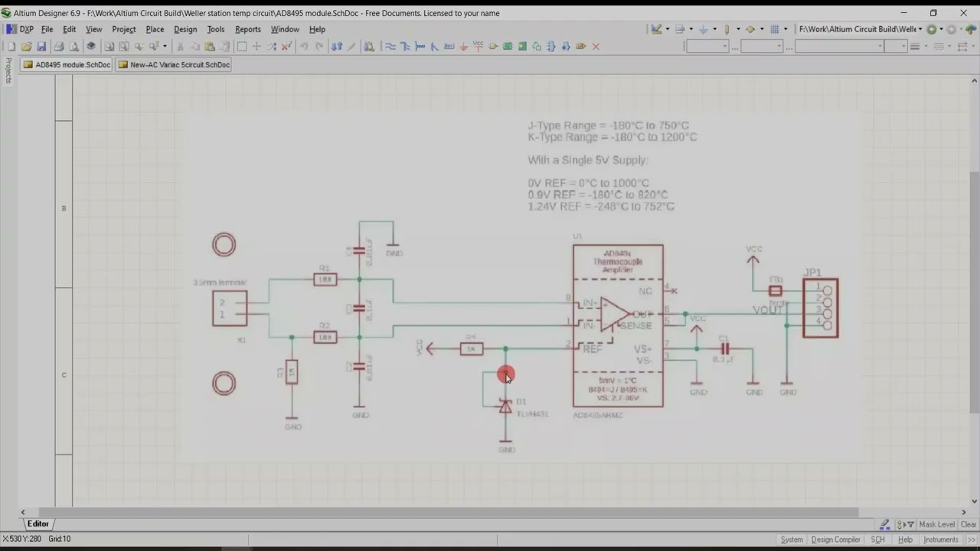The image size is (980, 551).
Task: Select the Place Bus tool
Action: (x=405, y=47)
